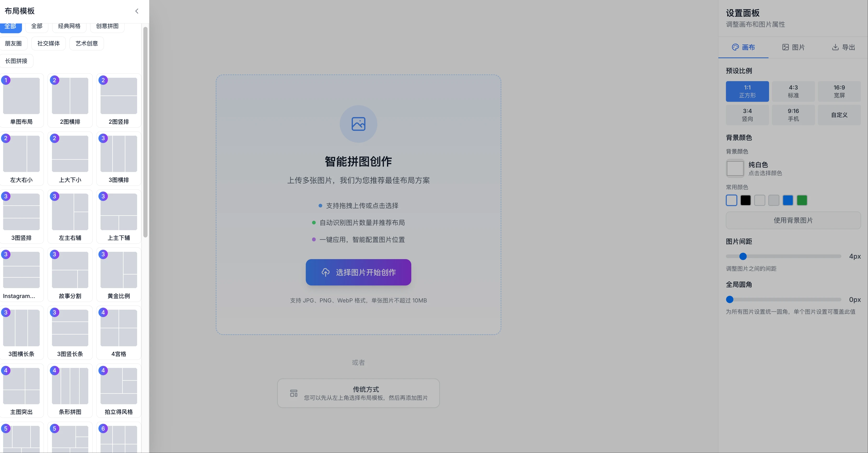The height and width of the screenshot is (453, 868).
Task: Click the 使用背景图片 button
Action: click(793, 220)
